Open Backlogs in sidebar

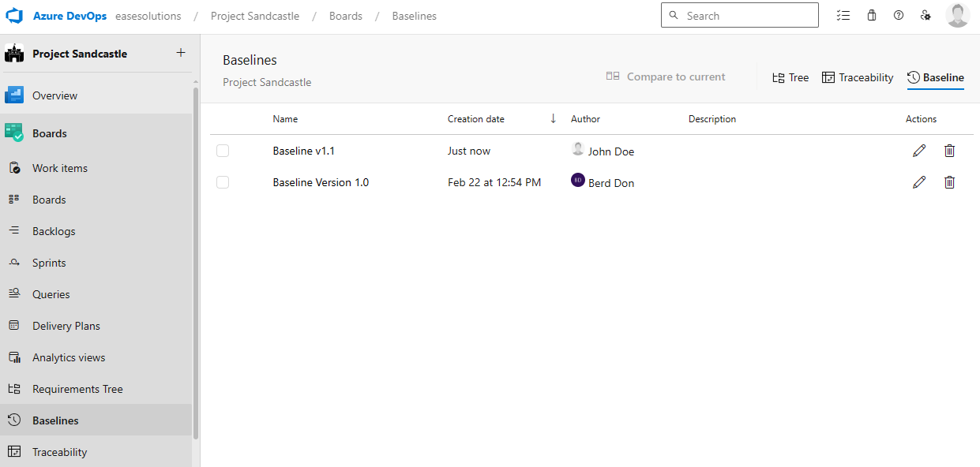(x=96, y=231)
